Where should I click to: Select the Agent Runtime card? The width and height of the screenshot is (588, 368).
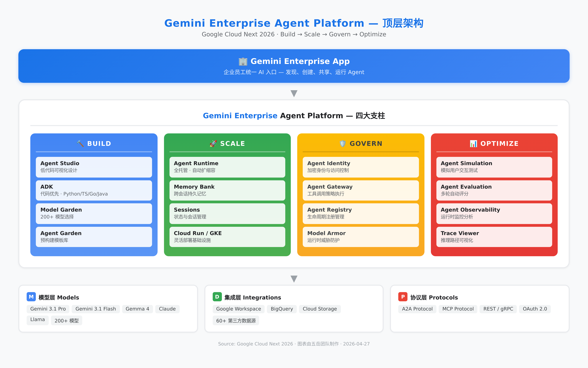pos(227,167)
